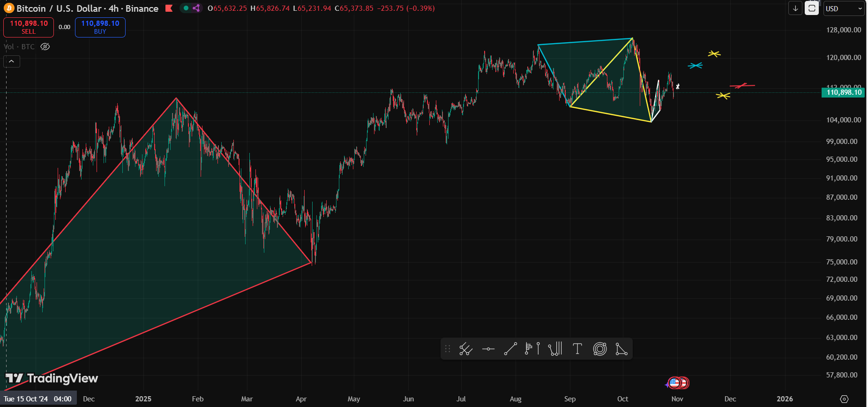
Task: Click the 91,000.00 price axis label
Action: 842,178
